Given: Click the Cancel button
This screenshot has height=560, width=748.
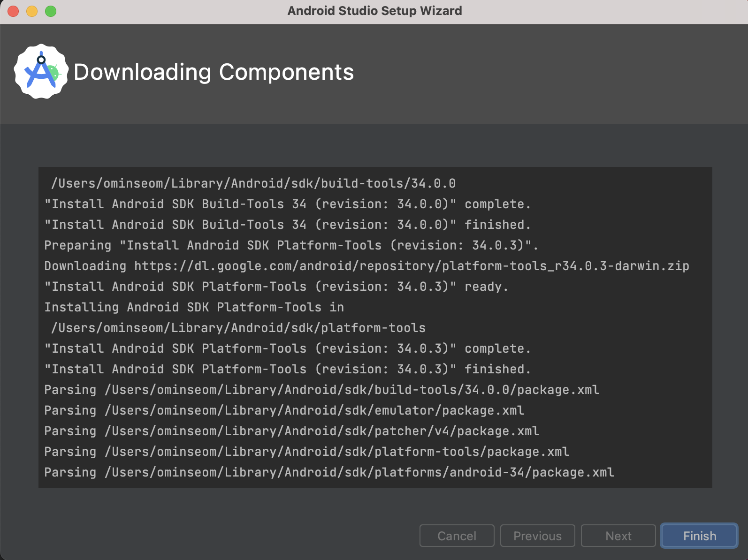Looking at the screenshot, I should coord(457,536).
